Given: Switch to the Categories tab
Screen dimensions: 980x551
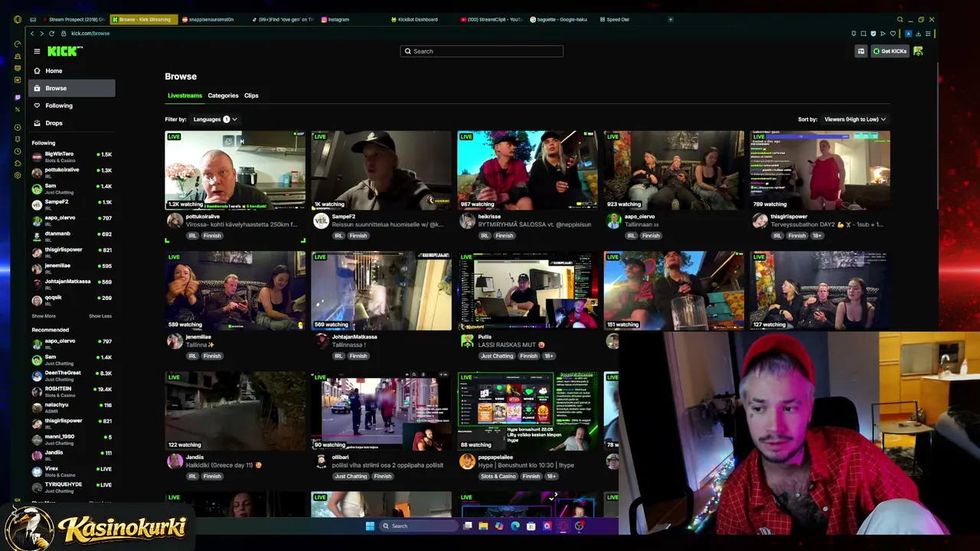Looking at the screenshot, I should click(x=223, y=96).
